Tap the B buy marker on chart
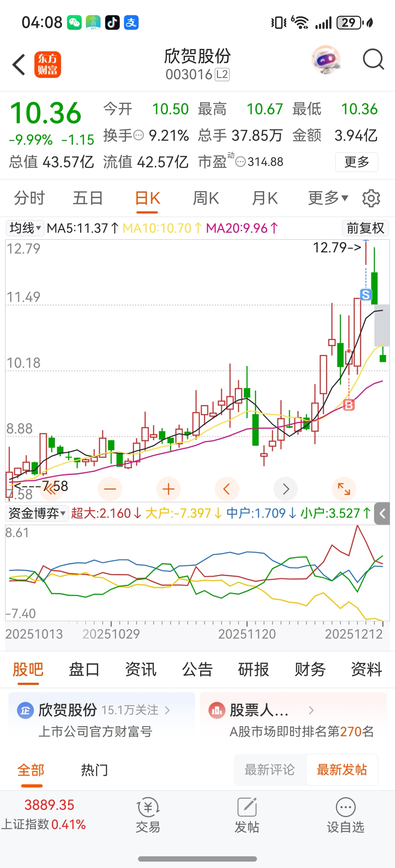This screenshot has width=395, height=868. pos(349,405)
